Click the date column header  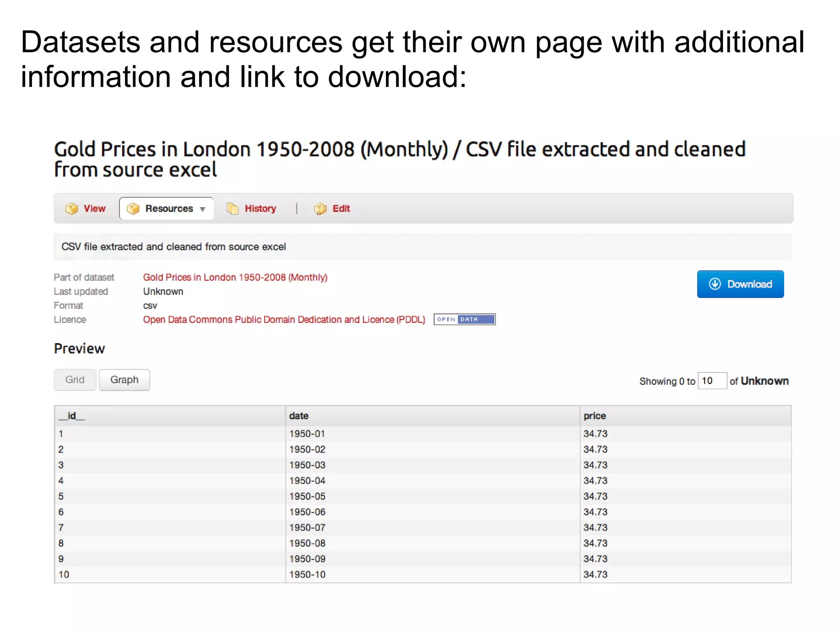pos(299,416)
